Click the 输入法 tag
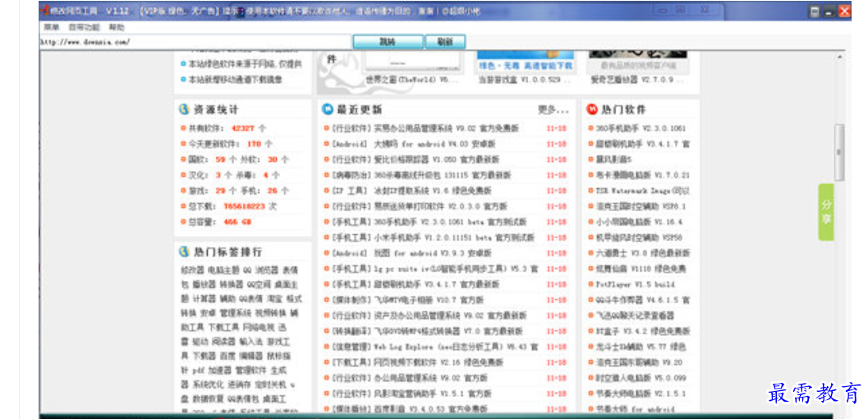This screenshot has height=419, width=868. (x=250, y=342)
